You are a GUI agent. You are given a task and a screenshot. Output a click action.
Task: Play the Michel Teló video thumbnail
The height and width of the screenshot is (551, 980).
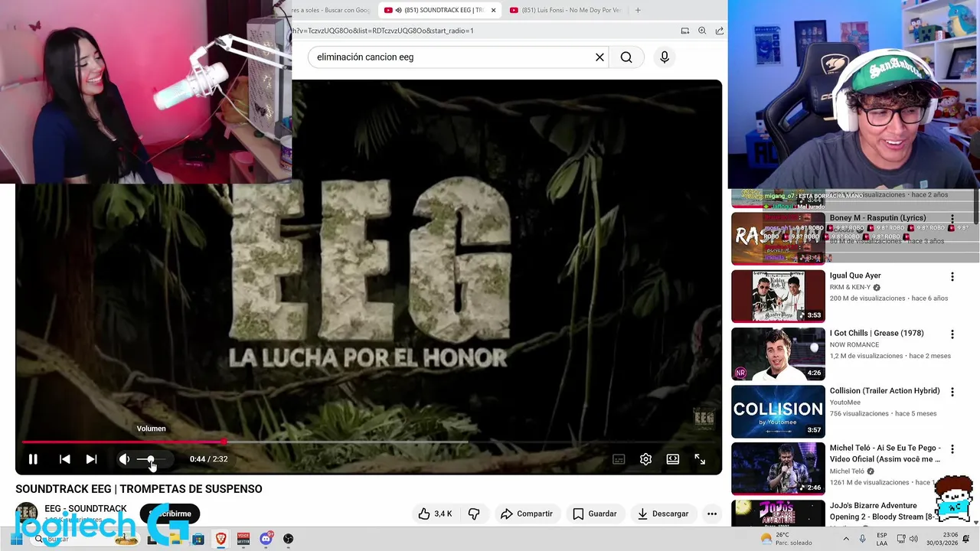tap(778, 469)
